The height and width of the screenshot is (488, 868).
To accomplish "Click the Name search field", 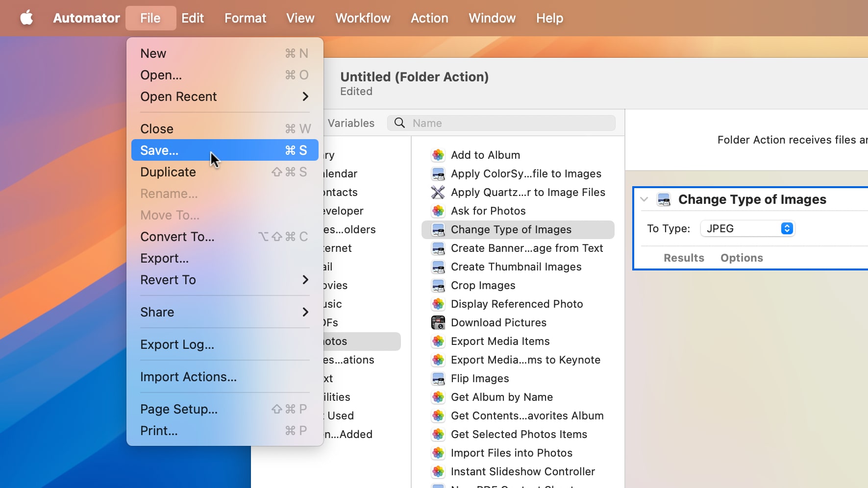I will [x=501, y=123].
